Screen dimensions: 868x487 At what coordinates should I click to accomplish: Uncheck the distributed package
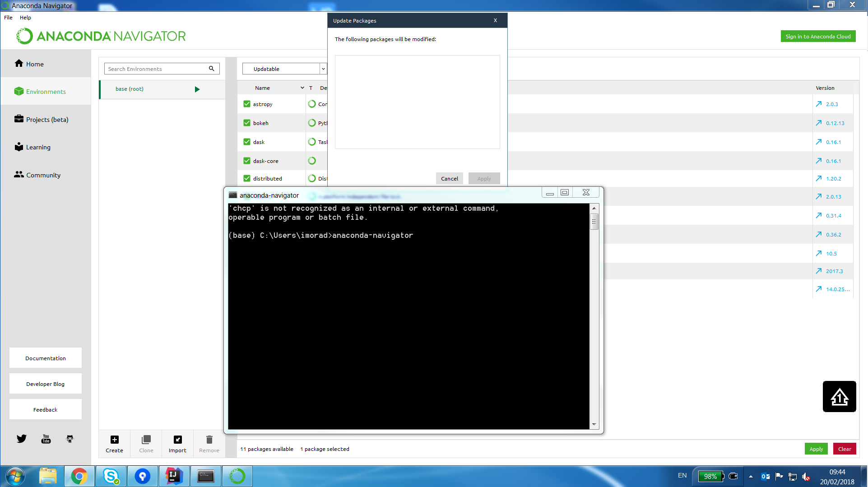(x=247, y=178)
